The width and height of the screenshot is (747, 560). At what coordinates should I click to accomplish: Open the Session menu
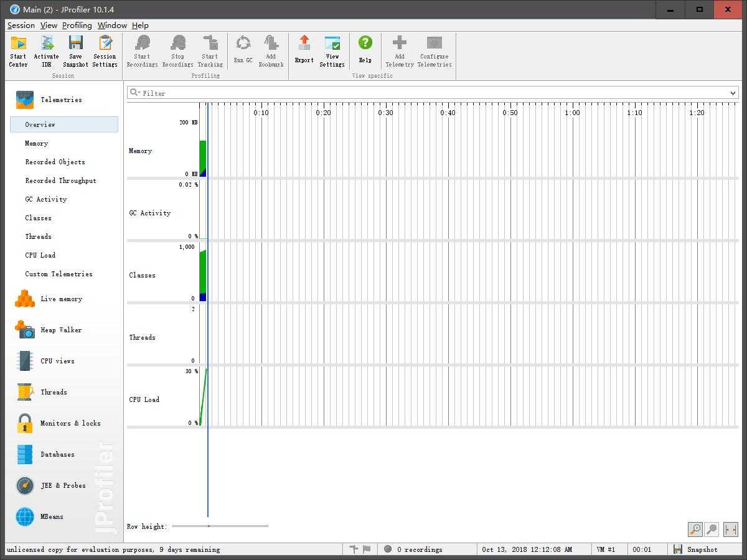coord(21,26)
